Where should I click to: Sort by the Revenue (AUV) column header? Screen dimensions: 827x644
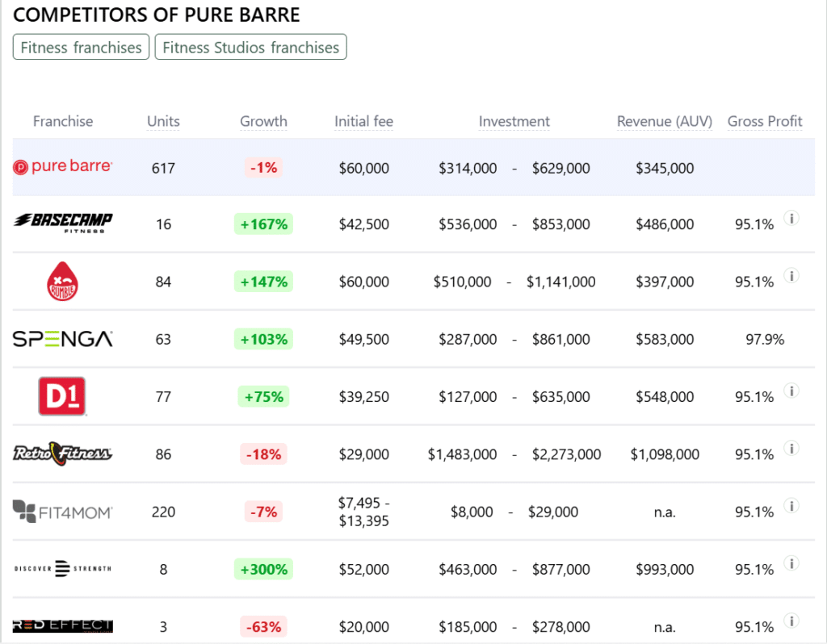click(665, 121)
